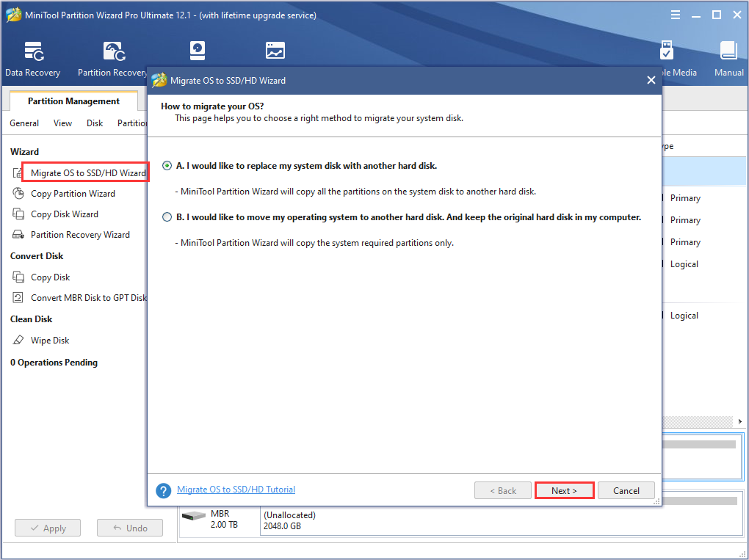Screen dimensions: 749x560
Task: Click the horizontal scrollbar right arrow
Action: coord(740,421)
